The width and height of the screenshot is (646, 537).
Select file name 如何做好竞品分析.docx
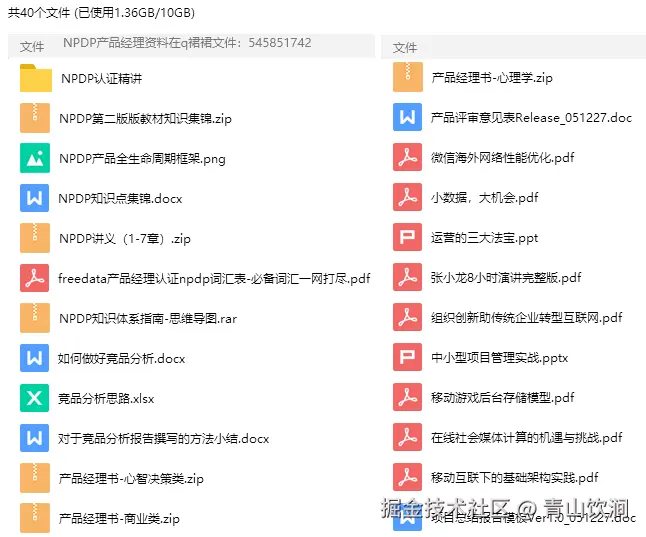tap(122, 359)
